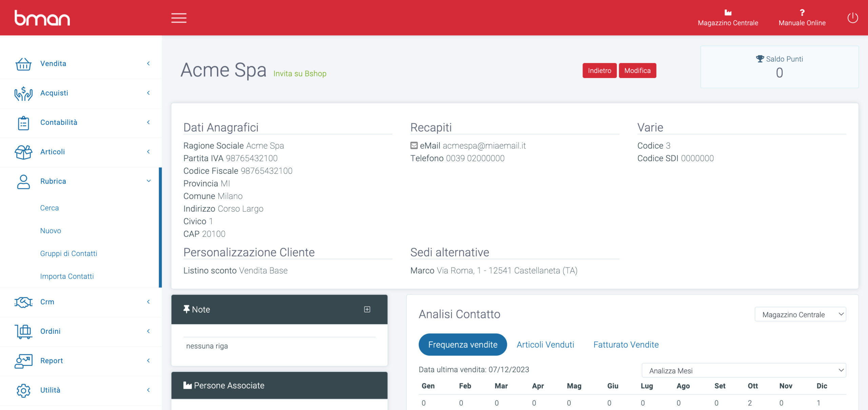Toggle the hamburger menu icon

coord(179,18)
